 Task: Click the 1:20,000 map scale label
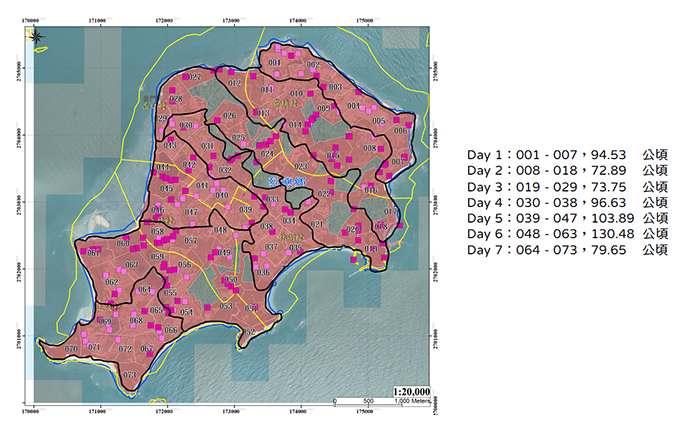[x=412, y=391]
